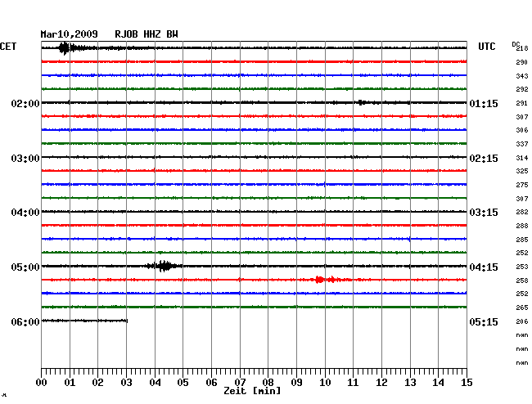The width and height of the screenshot is (532, 404).
Task: Select the "06:00" CET time label
Action: [x=25, y=321]
